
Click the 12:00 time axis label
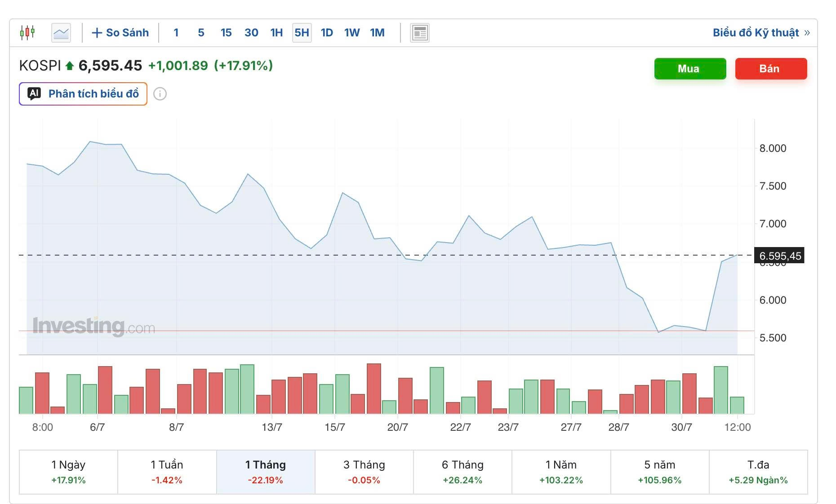pos(738,427)
